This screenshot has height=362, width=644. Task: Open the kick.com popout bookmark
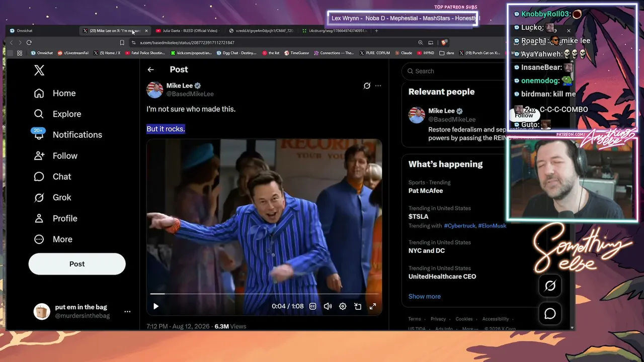[191, 53]
